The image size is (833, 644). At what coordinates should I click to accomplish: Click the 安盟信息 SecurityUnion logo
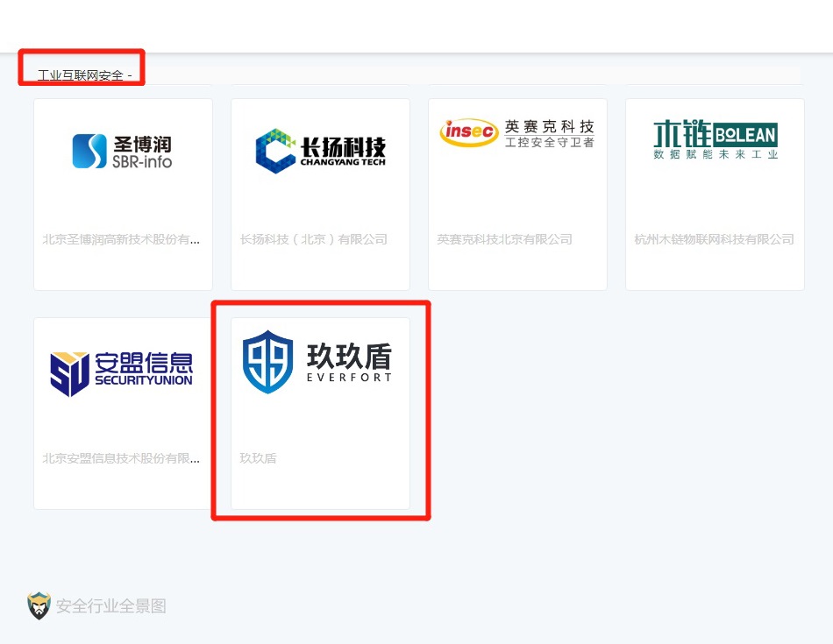click(122, 373)
